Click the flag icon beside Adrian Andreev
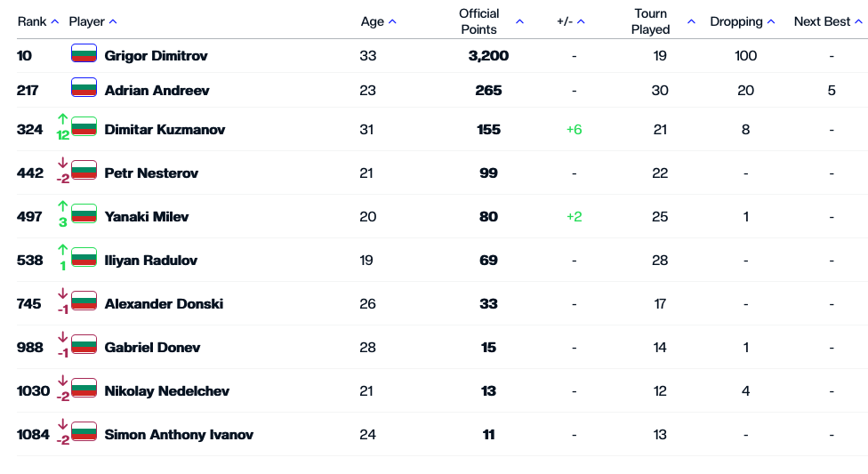The width and height of the screenshot is (868, 474). pyautogui.click(x=84, y=88)
